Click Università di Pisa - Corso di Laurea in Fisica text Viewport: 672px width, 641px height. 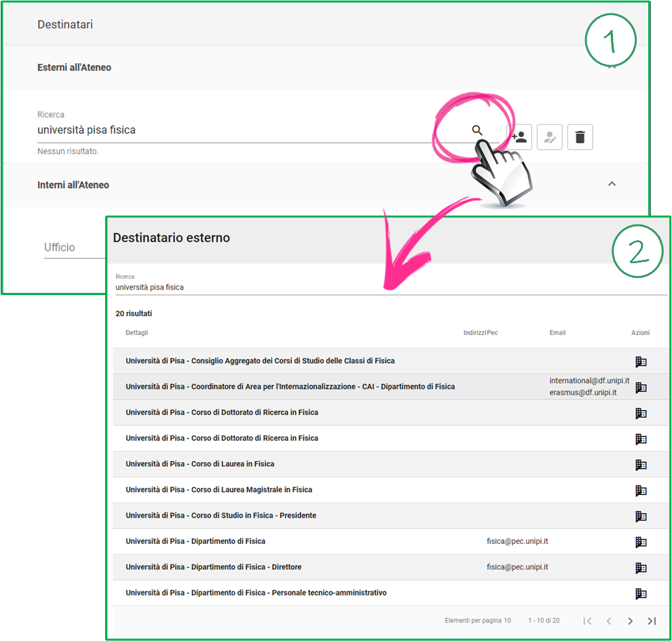tap(200, 464)
